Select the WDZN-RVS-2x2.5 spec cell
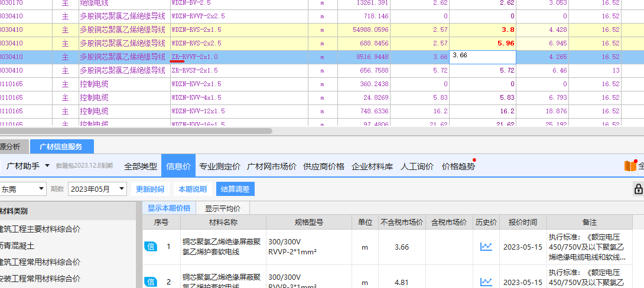The height and width of the screenshot is (288, 644). [x=239, y=43]
